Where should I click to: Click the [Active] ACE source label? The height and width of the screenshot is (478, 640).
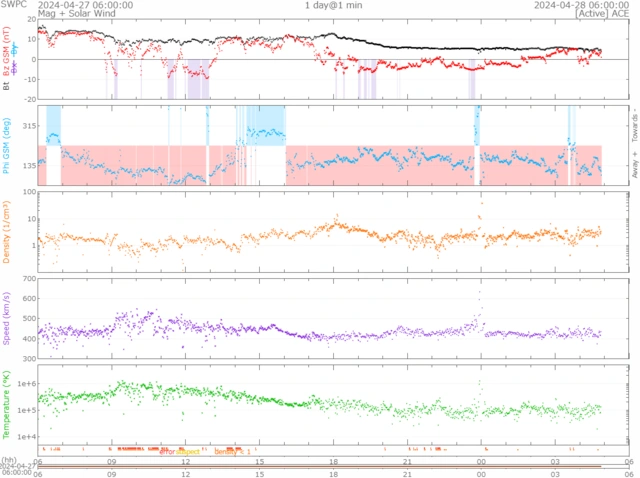(602, 13)
